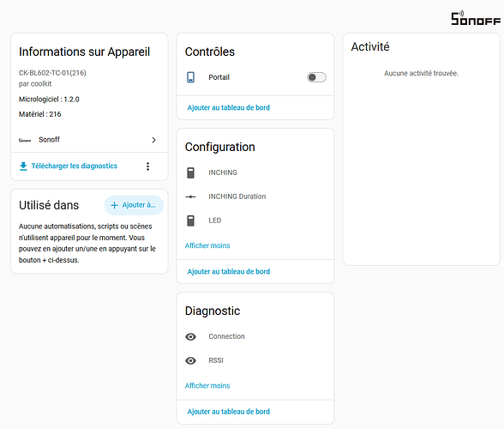Select the Micrologiciel : 1.2.0 text
504x429 pixels.
(x=49, y=100)
